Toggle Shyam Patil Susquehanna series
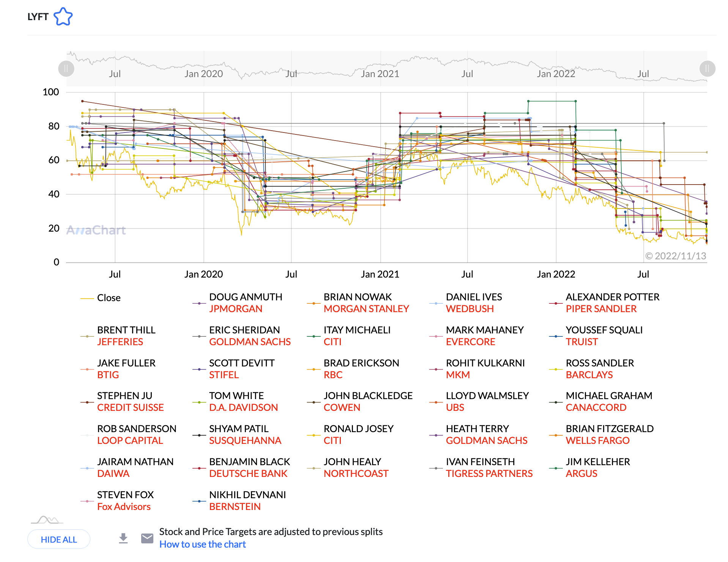The image size is (728, 562). (237, 434)
